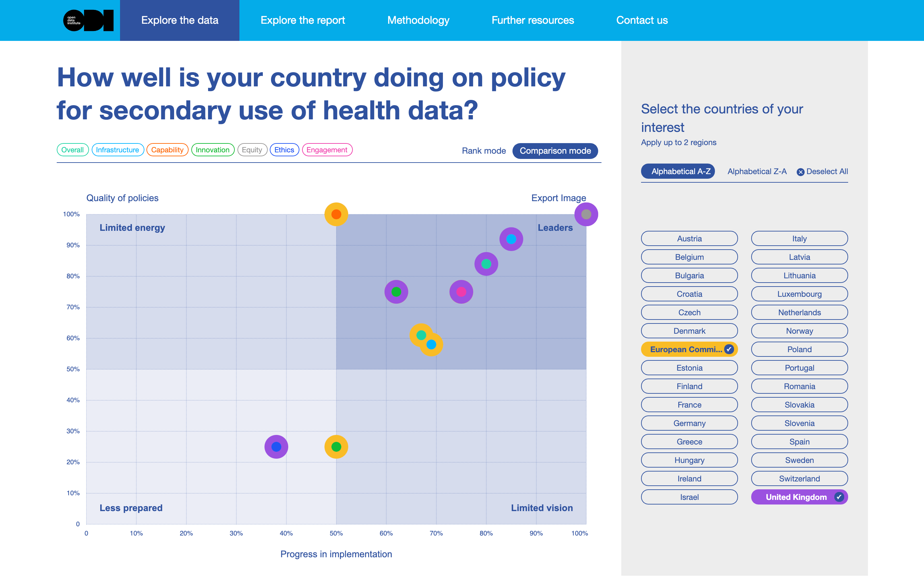Click the blue dot in the Leaders quadrant
924x581 pixels.
pos(511,239)
